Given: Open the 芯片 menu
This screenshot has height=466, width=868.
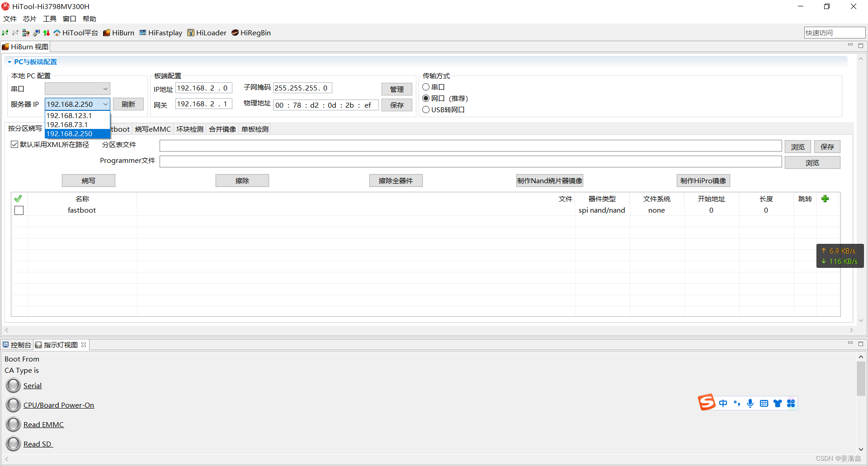Looking at the screenshot, I should pyautogui.click(x=30, y=19).
